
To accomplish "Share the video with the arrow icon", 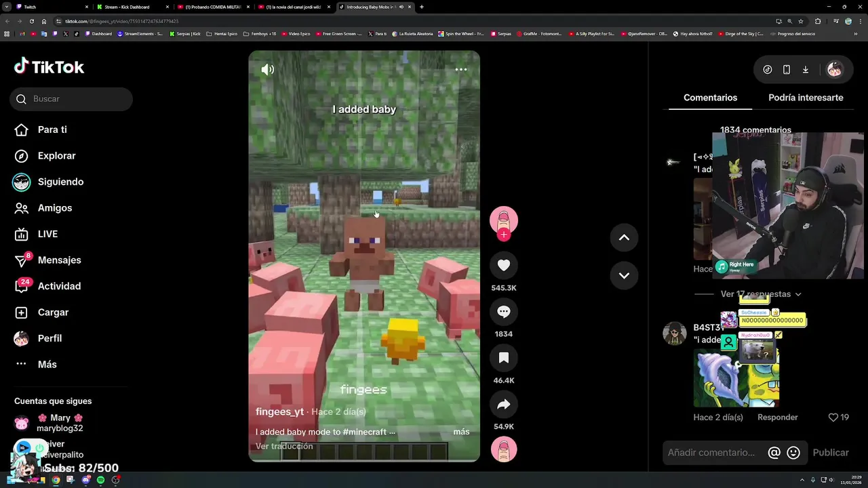I will 504,404.
